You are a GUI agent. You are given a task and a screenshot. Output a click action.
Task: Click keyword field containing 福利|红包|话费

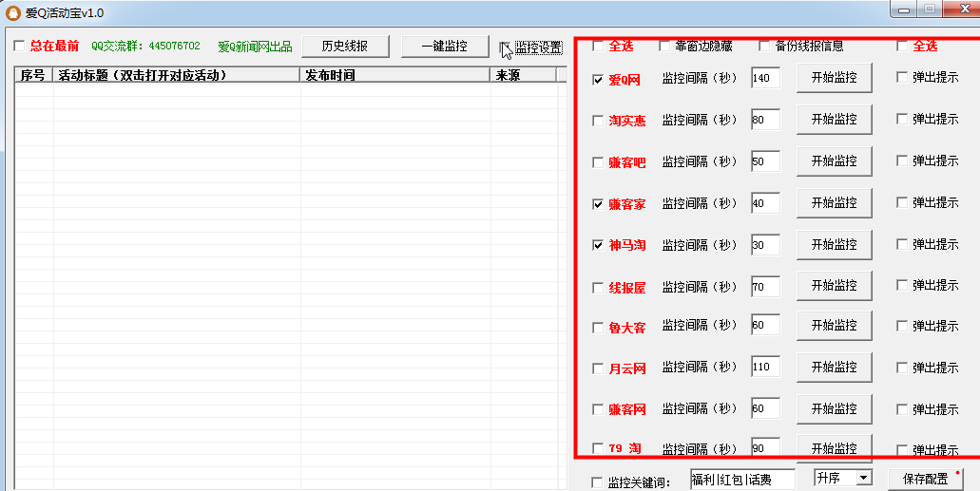(x=742, y=480)
